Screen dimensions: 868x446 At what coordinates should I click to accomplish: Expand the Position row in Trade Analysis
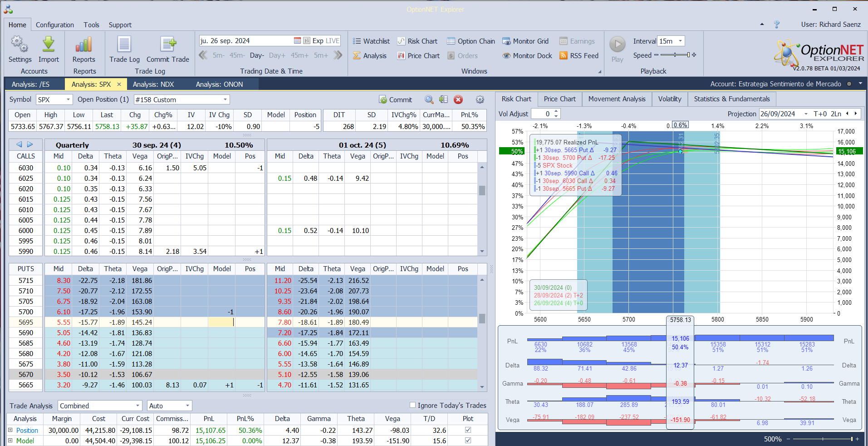pos(10,430)
